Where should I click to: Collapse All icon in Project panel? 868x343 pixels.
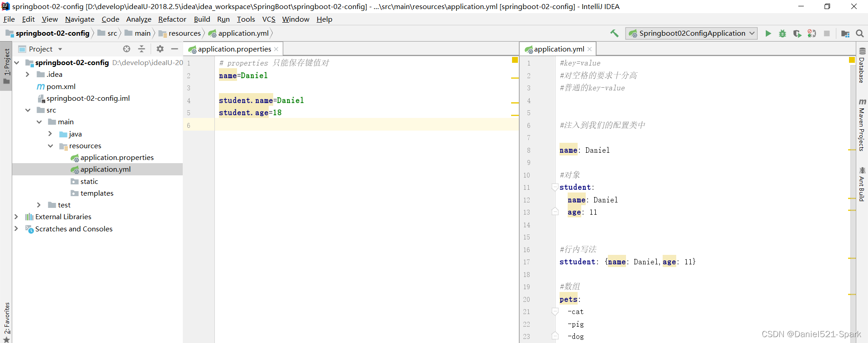[x=142, y=49]
